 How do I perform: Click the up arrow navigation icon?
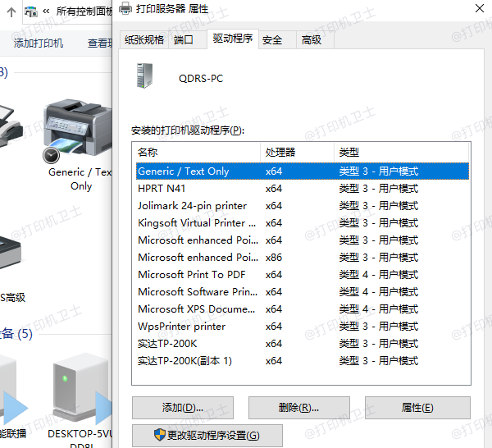[x=11, y=11]
